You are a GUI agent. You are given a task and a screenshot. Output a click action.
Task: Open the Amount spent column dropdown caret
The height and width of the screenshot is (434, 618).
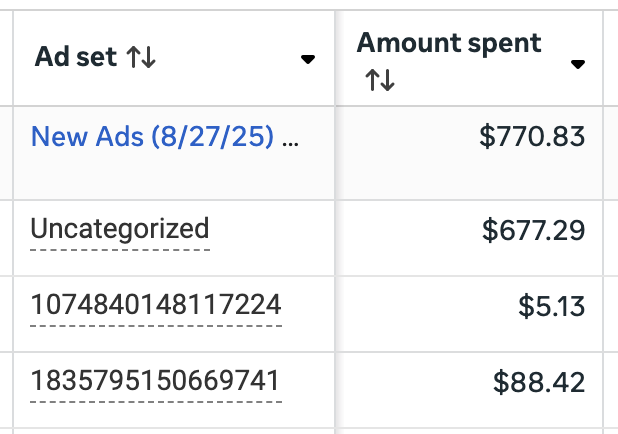click(578, 64)
